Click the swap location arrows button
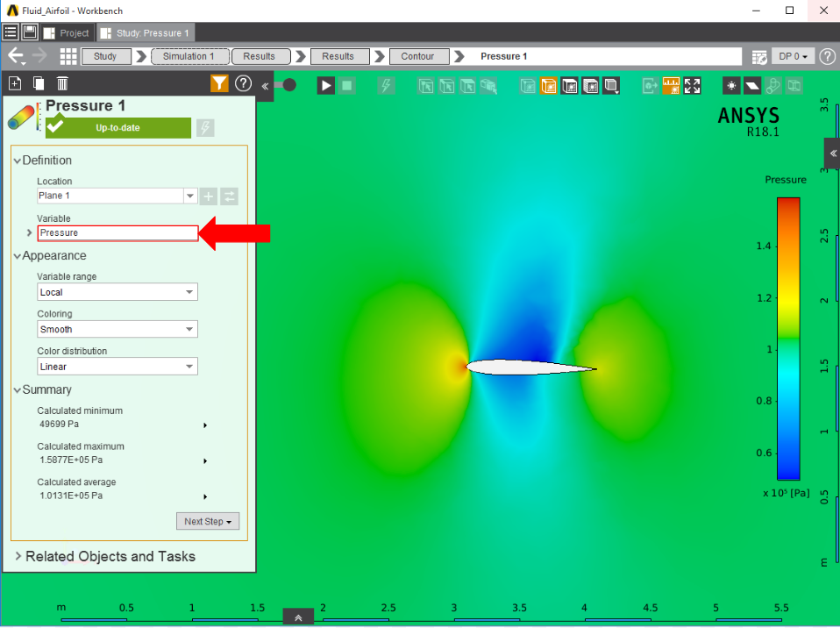Image resolution: width=840 pixels, height=628 pixels. coord(229,196)
